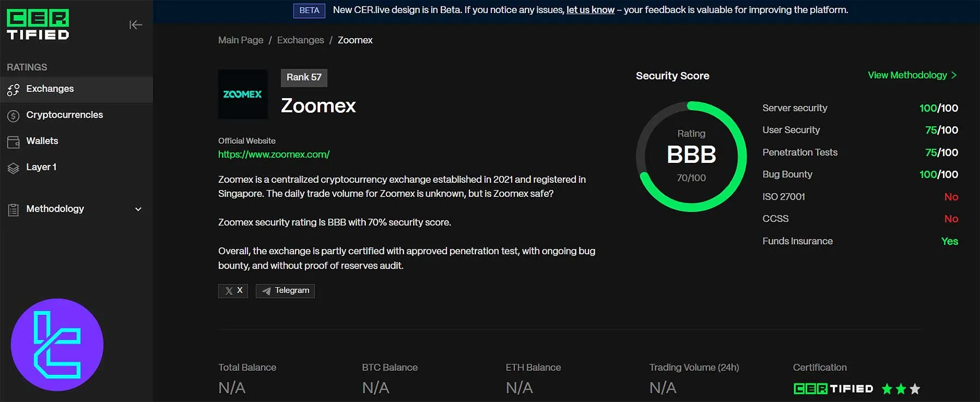Click the Zoomex breadcrumb
This screenshot has width=980, height=402.
click(355, 40)
